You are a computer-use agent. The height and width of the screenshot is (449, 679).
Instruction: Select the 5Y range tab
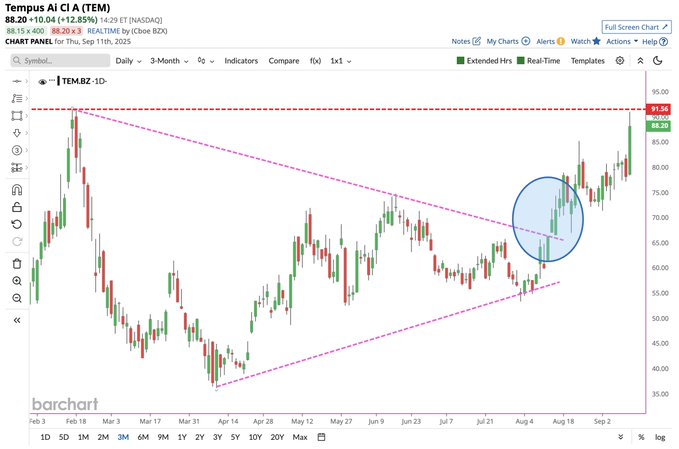[235, 437]
